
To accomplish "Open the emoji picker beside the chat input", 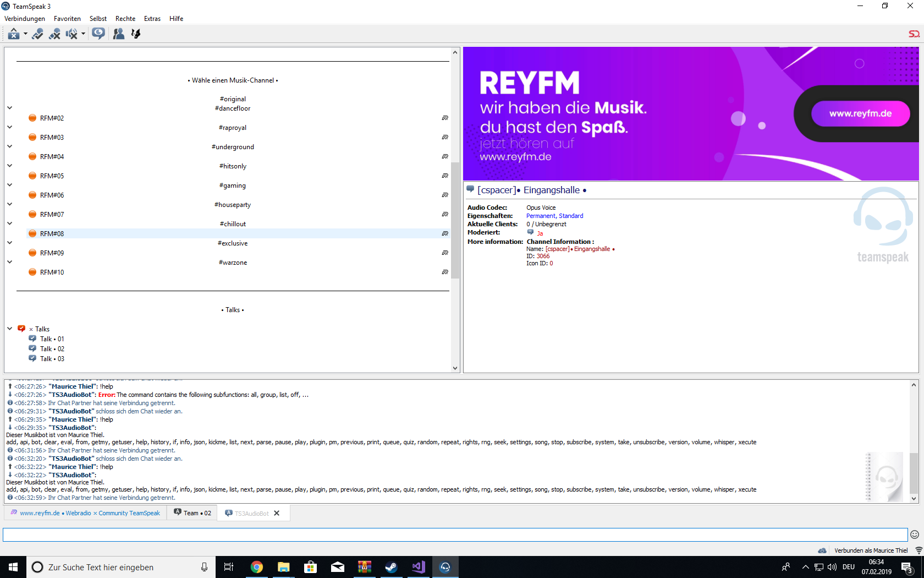I will pos(914,534).
